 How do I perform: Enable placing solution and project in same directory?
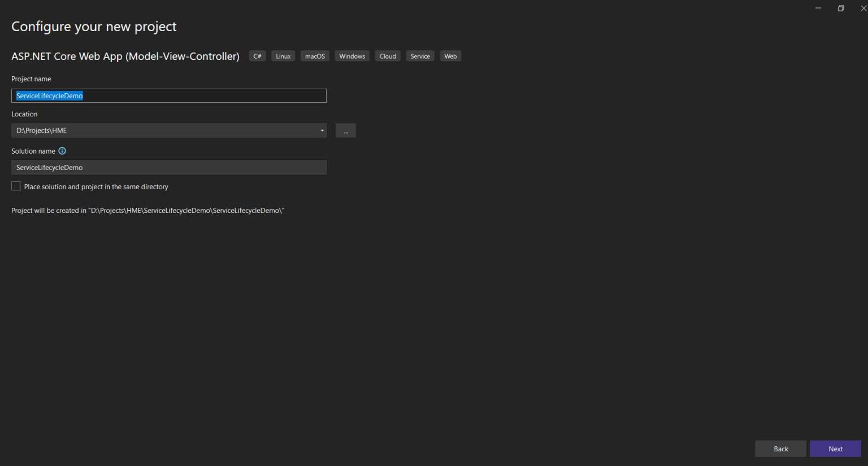pos(16,186)
